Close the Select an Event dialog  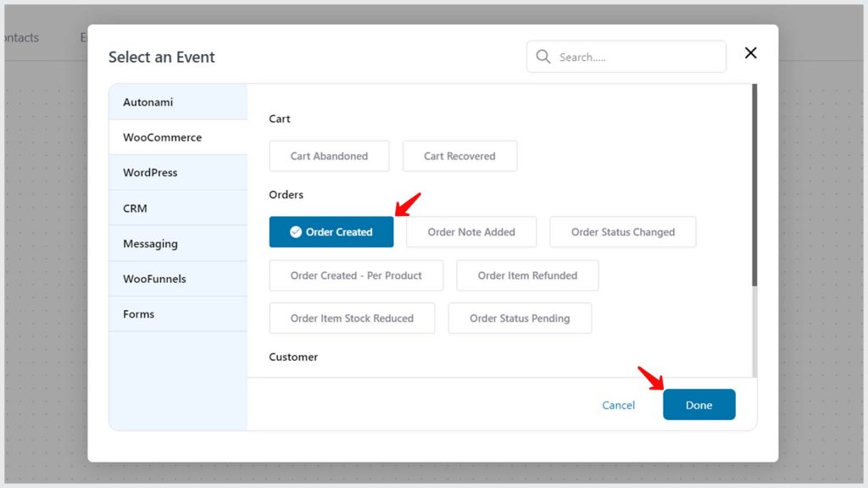[x=750, y=53]
